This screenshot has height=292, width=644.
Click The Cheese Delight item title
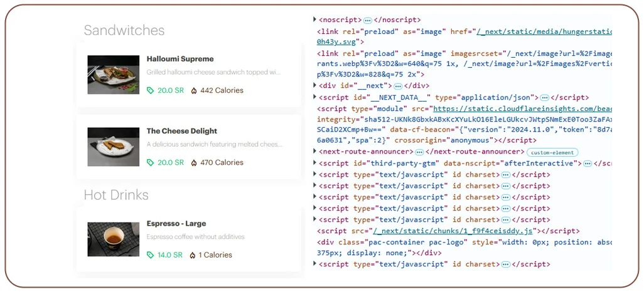(x=181, y=131)
